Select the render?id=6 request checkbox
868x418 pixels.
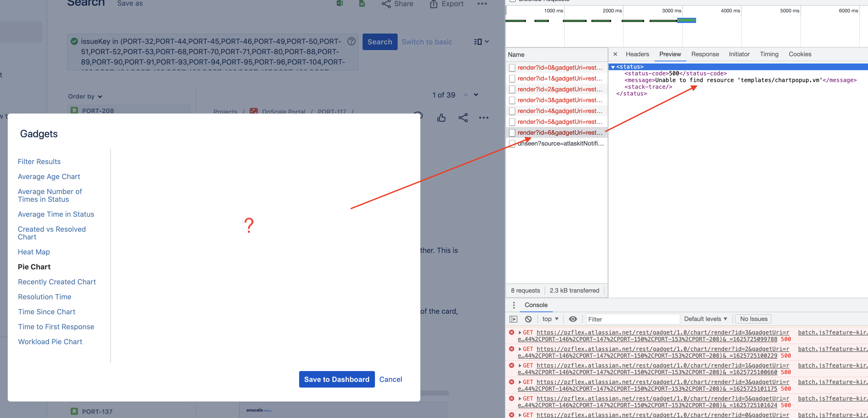click(512, 132)
